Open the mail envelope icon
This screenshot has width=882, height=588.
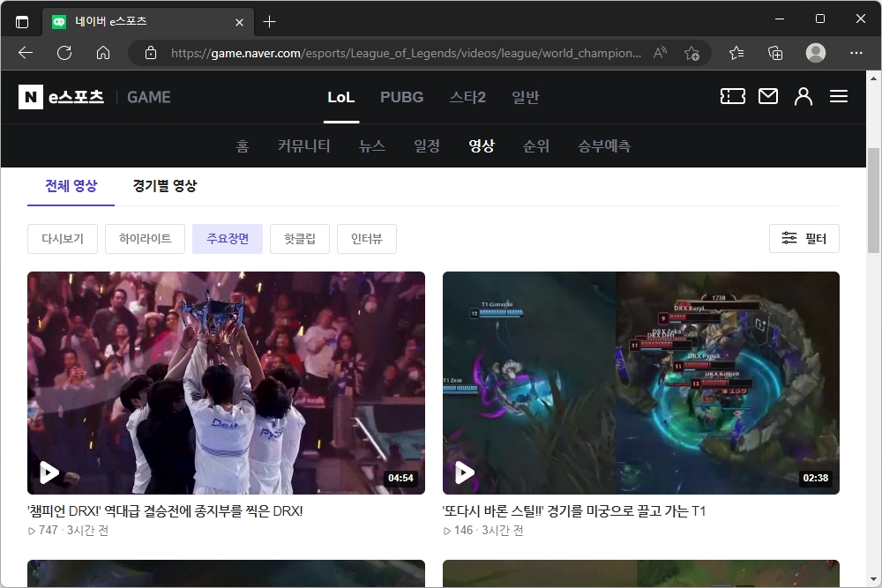pyautogui.click(x=768, y=96)
